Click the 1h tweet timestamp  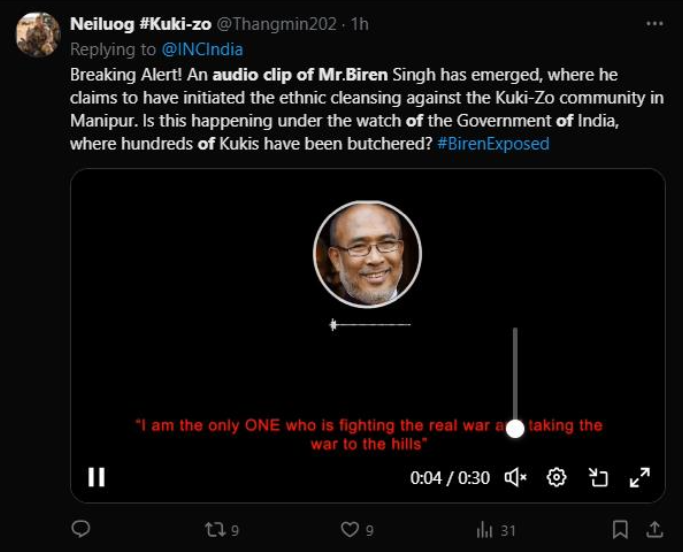point(360,25)
